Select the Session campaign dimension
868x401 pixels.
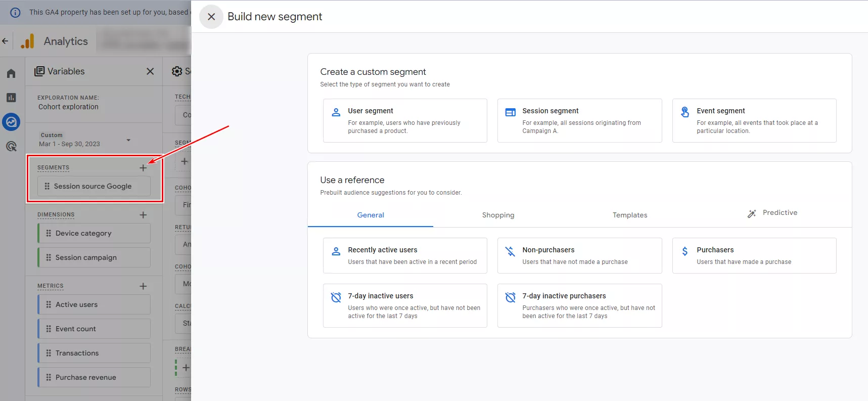click(x=94, y=257)
